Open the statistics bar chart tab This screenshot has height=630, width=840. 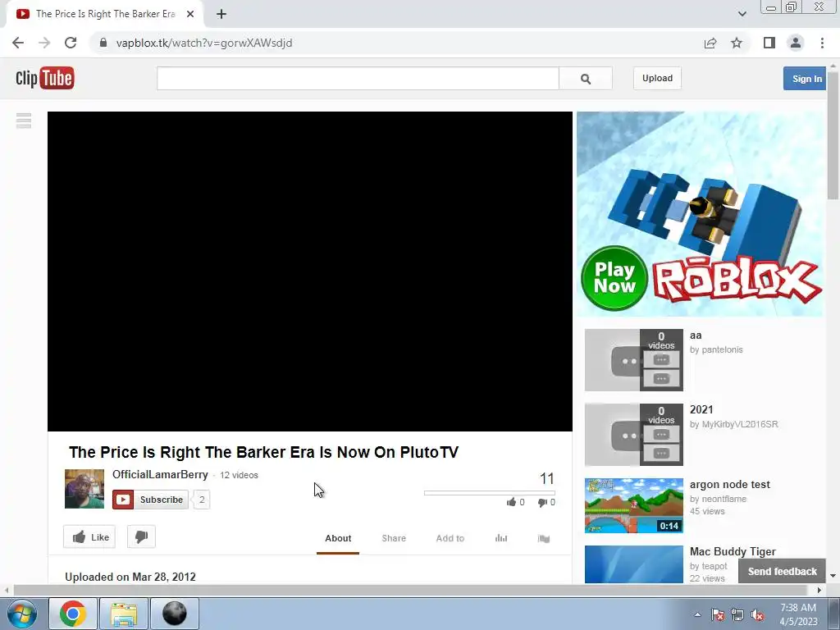[x=501, y=538]
